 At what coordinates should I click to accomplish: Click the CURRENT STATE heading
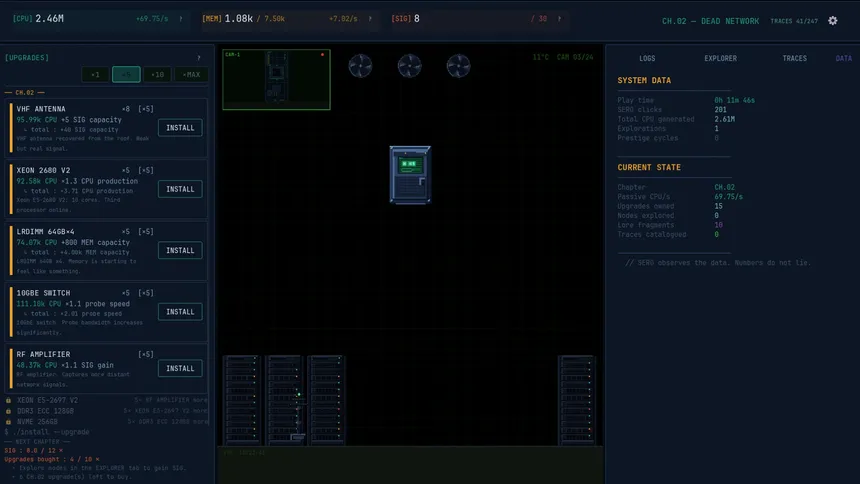click(x=649, y=167)
